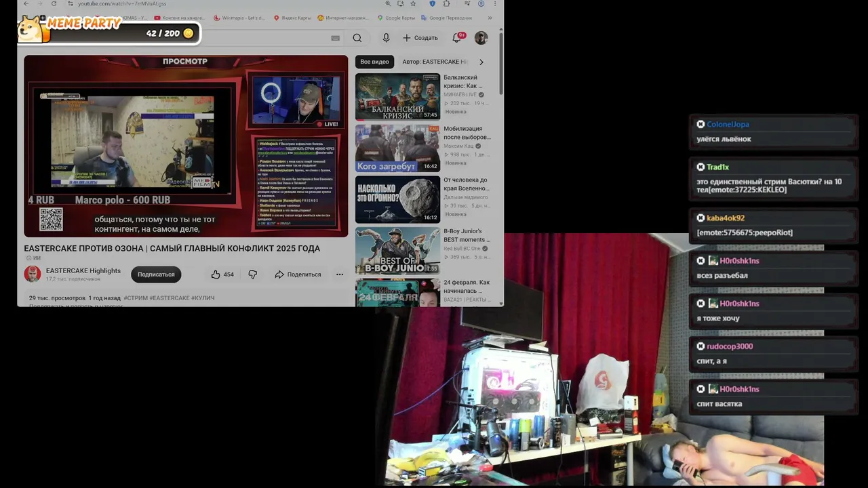Dismiss Trad1x's chat message
The height and width of the screenshot is (488, 868).
(x=701, y=167)
